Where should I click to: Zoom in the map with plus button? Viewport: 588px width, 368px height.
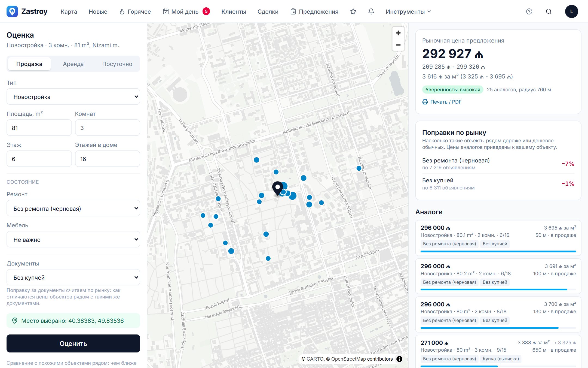pos(398,33)
